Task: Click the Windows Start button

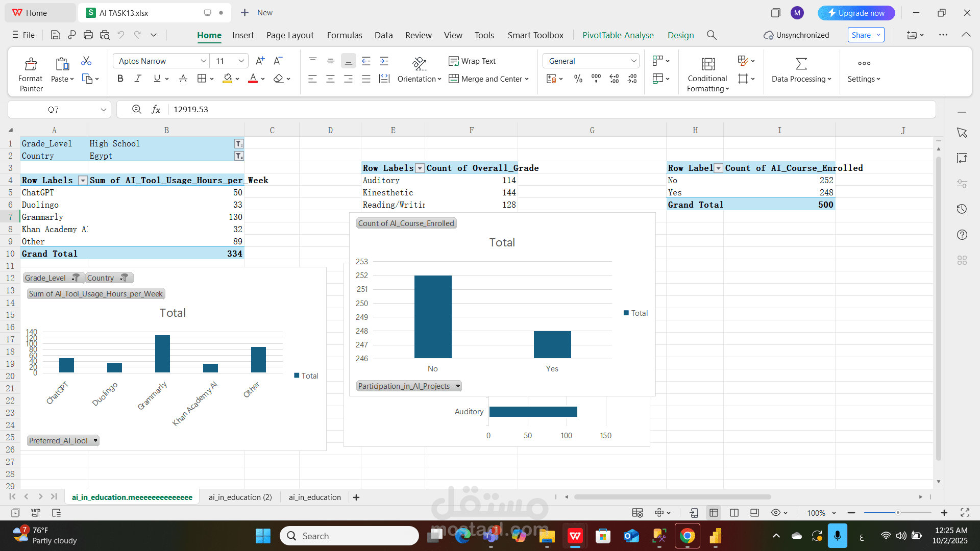Action: [263, 536]
